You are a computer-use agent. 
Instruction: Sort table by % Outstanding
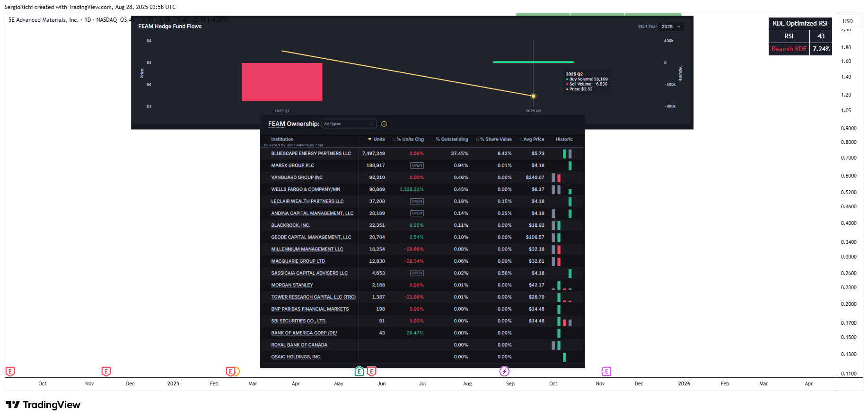coord(450,139)
